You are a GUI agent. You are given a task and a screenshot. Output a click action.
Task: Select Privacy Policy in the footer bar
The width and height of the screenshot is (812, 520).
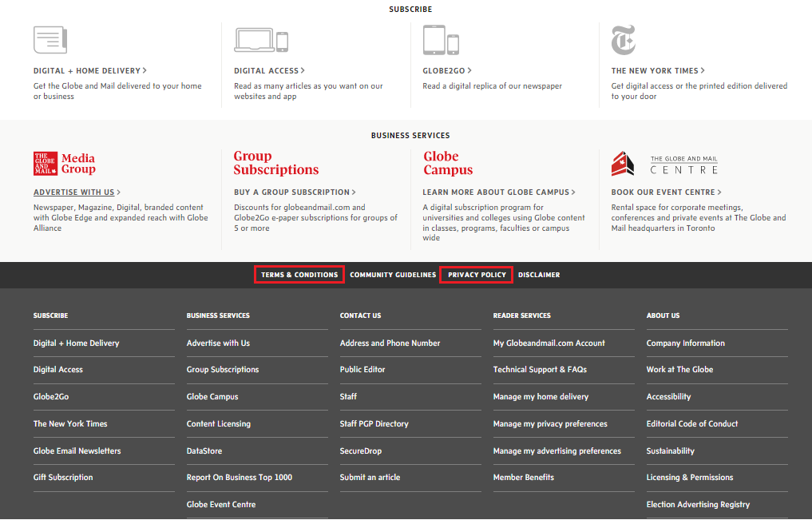click(x=477, y=275)
